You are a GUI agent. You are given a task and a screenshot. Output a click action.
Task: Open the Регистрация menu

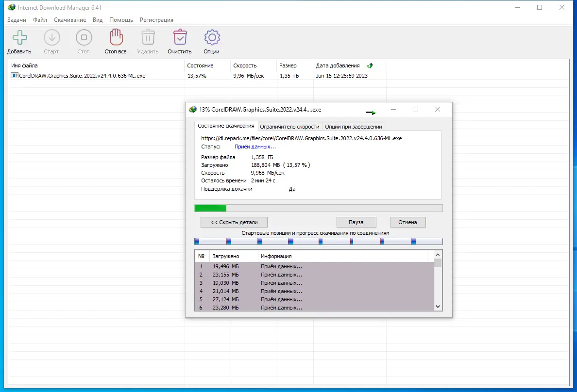point(156,20)
